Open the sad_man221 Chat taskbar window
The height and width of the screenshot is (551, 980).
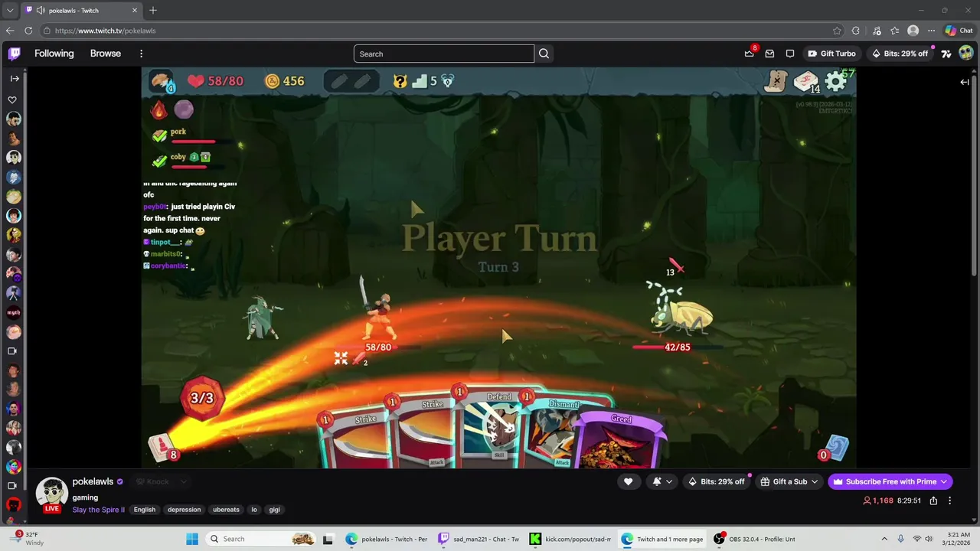[x=479, y=539]
